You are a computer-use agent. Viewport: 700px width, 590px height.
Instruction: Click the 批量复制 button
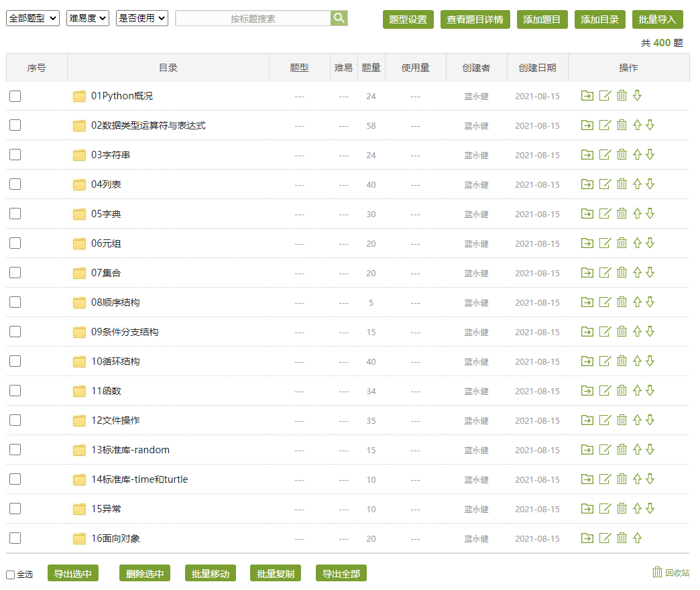tap(276, 573)
